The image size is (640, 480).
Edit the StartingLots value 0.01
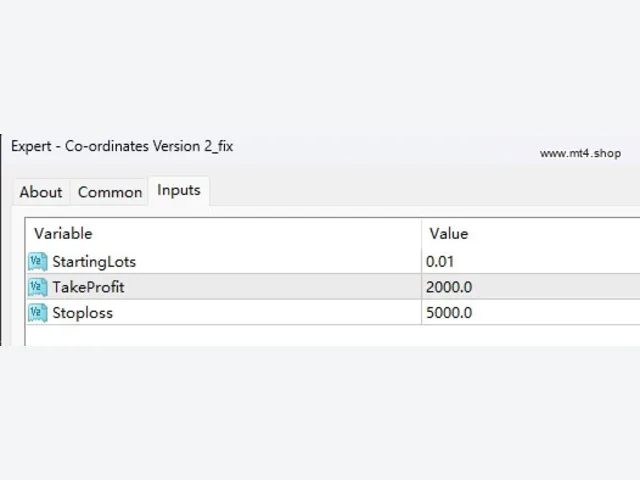click(x=531, y=262)
